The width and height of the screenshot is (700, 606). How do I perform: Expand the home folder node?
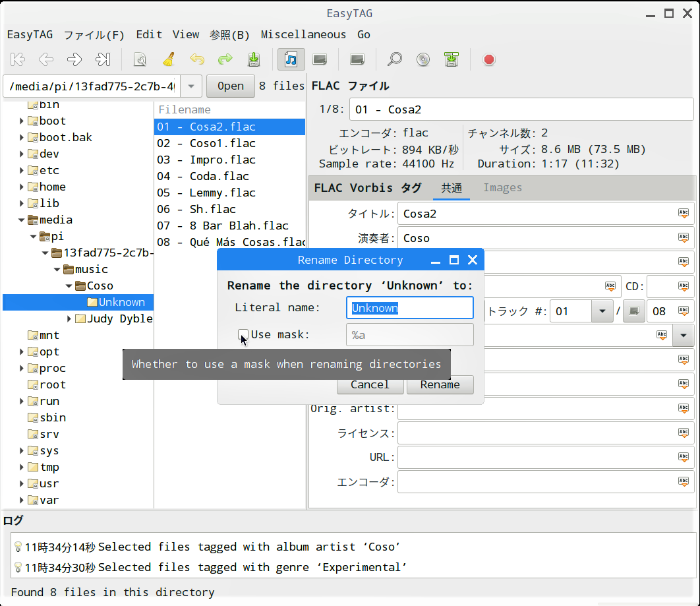click(x=21, y=187)
